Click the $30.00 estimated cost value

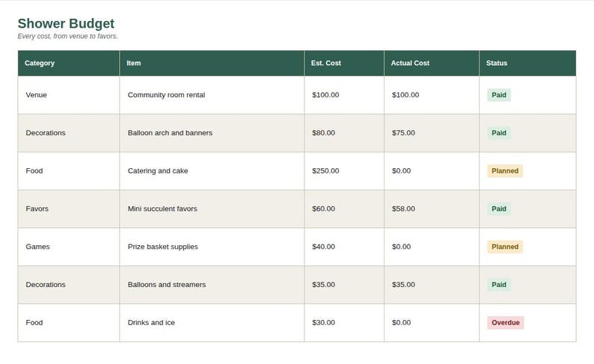coord(323,323)
